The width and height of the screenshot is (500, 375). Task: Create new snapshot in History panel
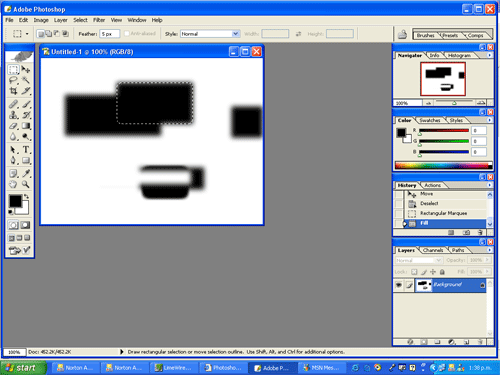[466, 232]
